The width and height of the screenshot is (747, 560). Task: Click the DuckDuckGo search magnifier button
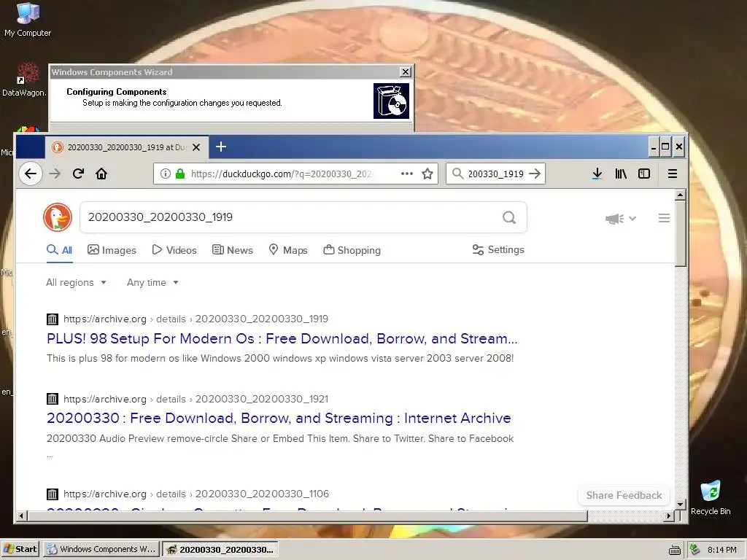pos(508,217)
